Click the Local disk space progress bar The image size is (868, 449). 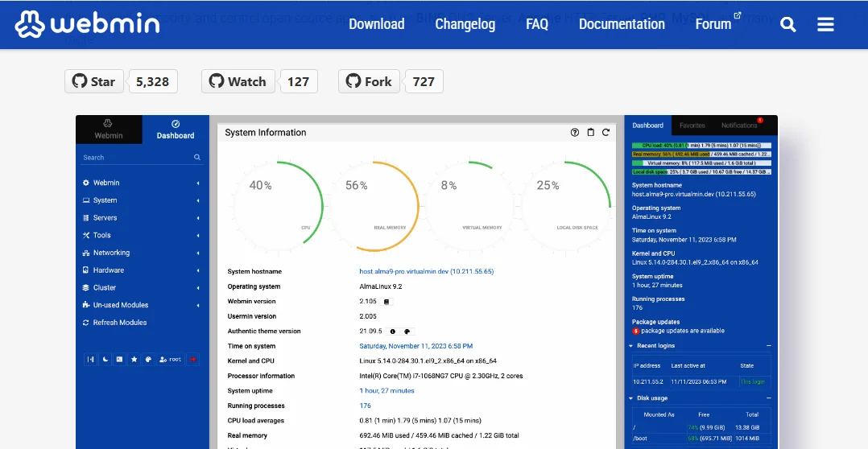click(701, 172)
